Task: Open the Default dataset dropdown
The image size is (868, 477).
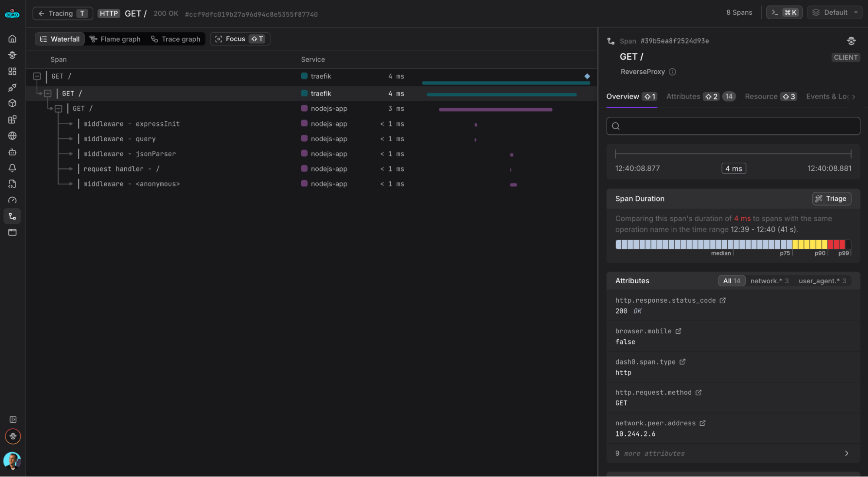Action: [x=835, y=13]
